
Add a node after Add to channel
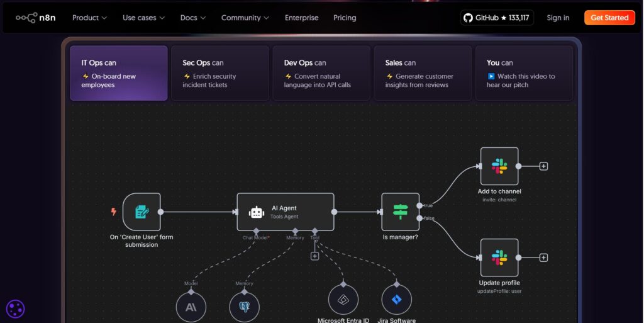click(x=543, y=166)
